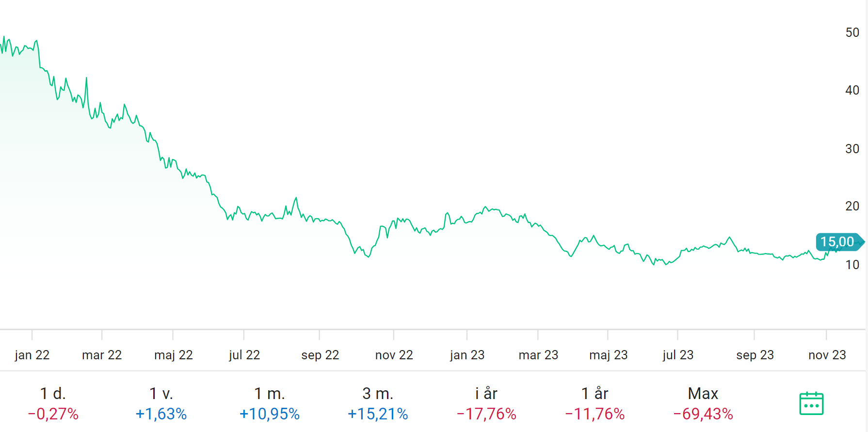Click the 50 price axis label

tap(852, 32)
